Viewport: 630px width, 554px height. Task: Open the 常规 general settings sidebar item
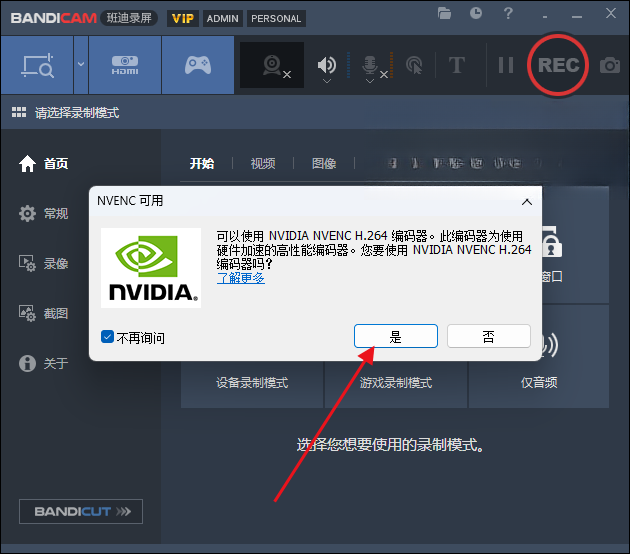coord(43,213)
